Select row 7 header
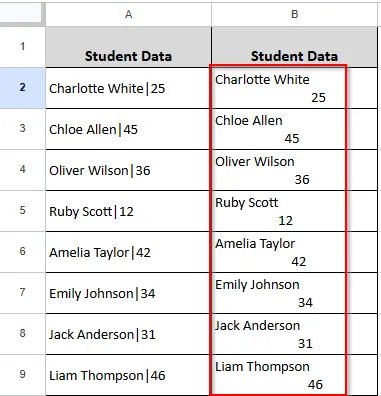Screen dimensions: 381x396 tap(22, 293)
